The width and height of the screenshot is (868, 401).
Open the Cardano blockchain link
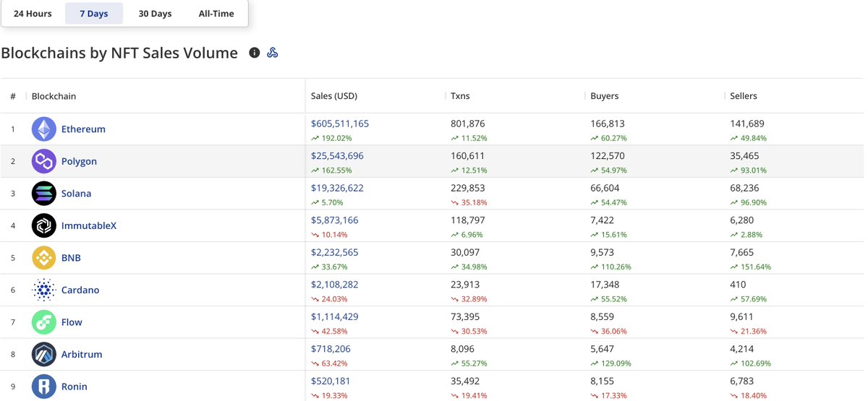point(80,290)
